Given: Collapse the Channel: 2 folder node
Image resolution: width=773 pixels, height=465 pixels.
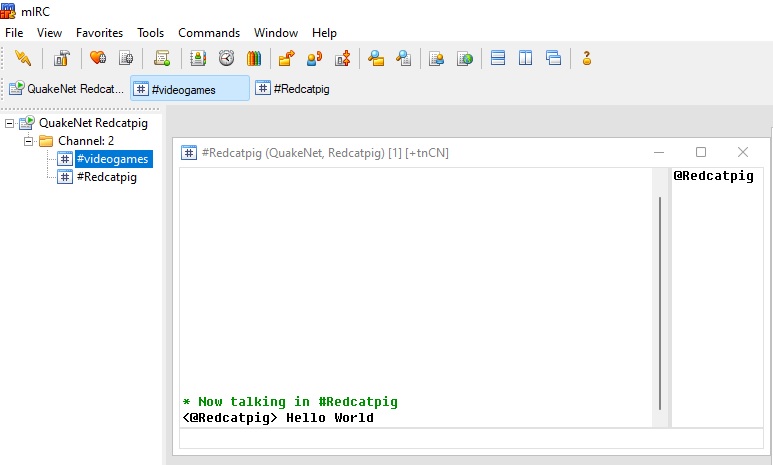Looking at the screenshot, I should 29,142.
